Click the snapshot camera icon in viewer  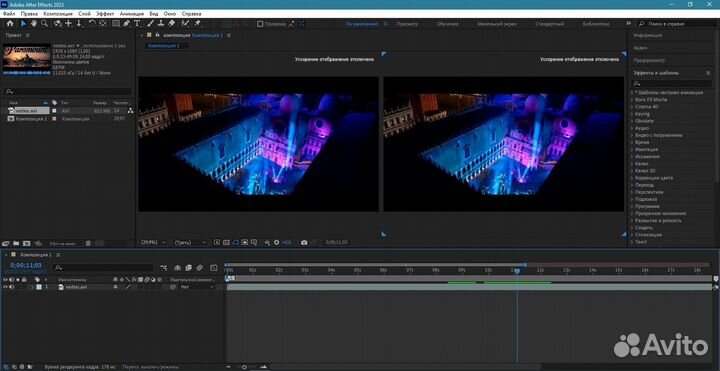[304, 242]
